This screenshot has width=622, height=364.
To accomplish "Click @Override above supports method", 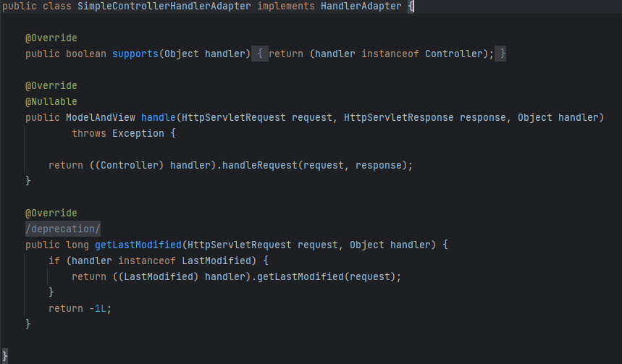I will (x=51, y=38).
